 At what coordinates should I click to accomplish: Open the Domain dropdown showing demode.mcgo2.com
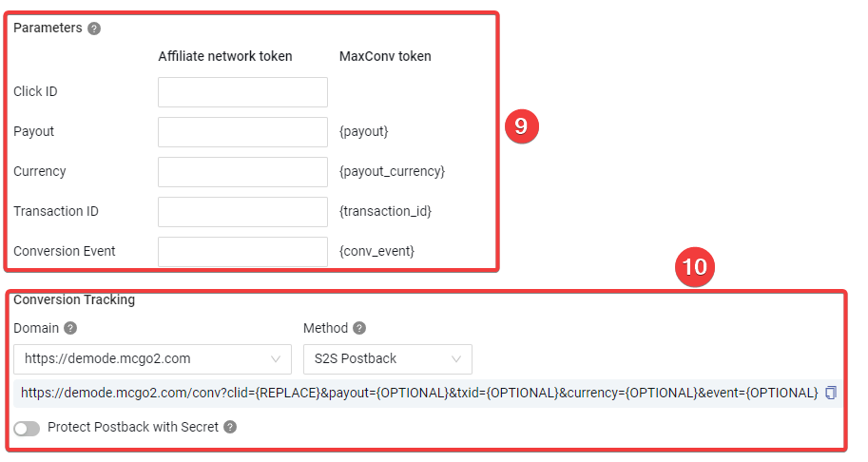coord(153,359)
